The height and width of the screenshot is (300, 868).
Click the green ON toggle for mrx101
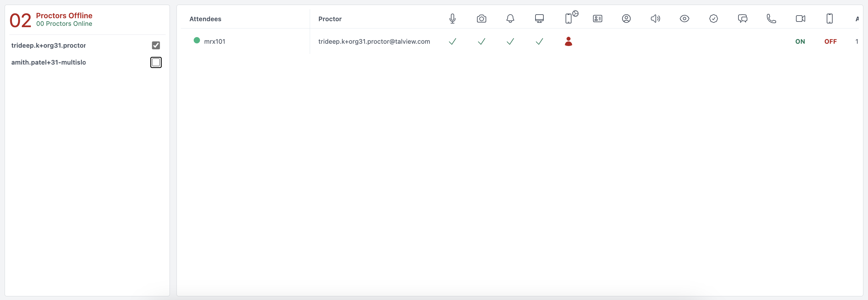pyautogui.click(x=801, y=41)
